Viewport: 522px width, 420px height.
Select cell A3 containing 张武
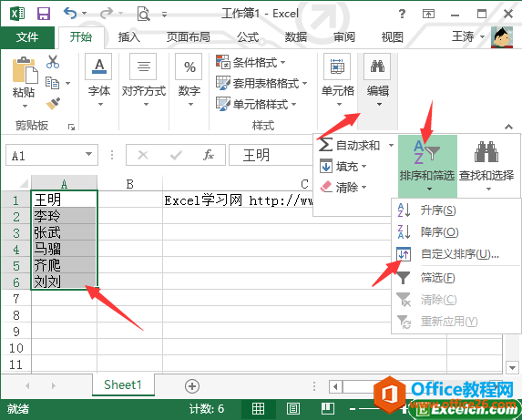point(65,232)
